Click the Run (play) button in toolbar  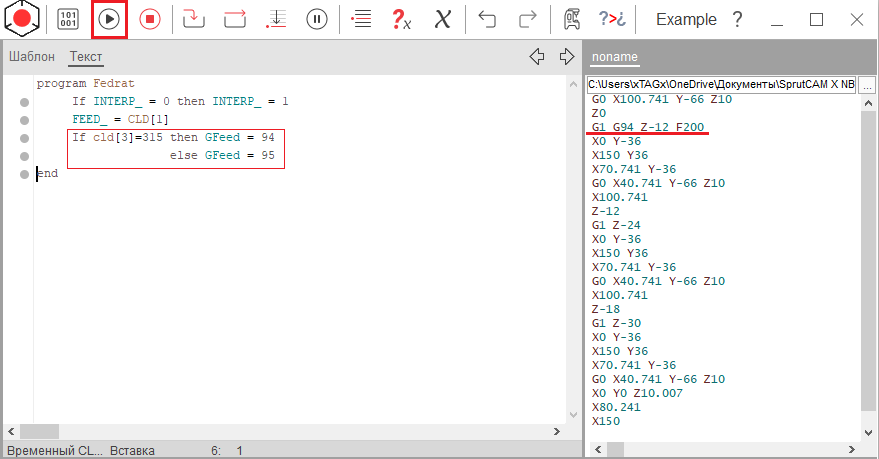(109, 19)
